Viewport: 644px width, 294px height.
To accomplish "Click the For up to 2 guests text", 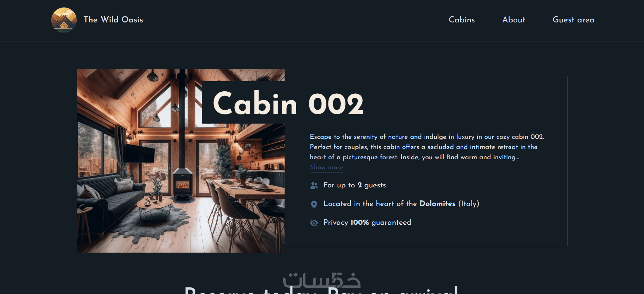I will tap(355, 185).
